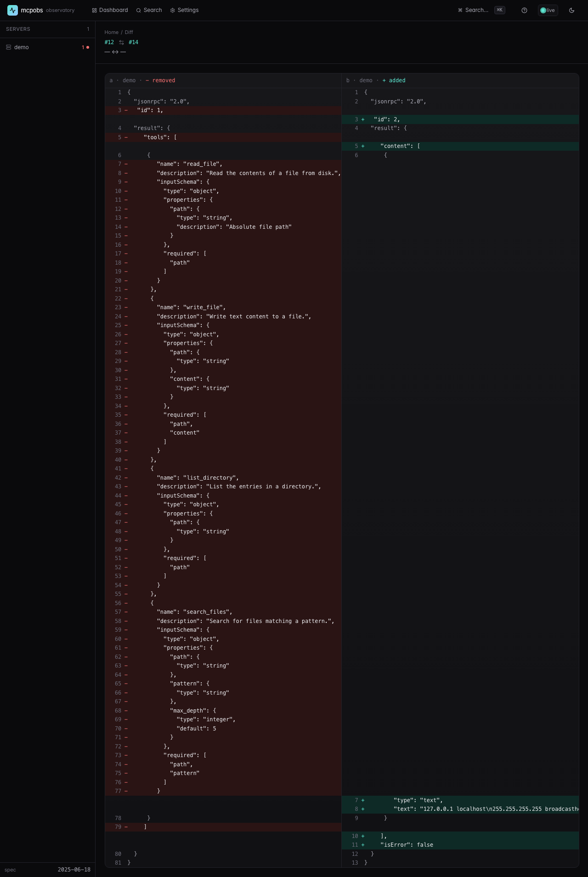
Task: Open the Dashboard page
Action: tap(110, 10)
